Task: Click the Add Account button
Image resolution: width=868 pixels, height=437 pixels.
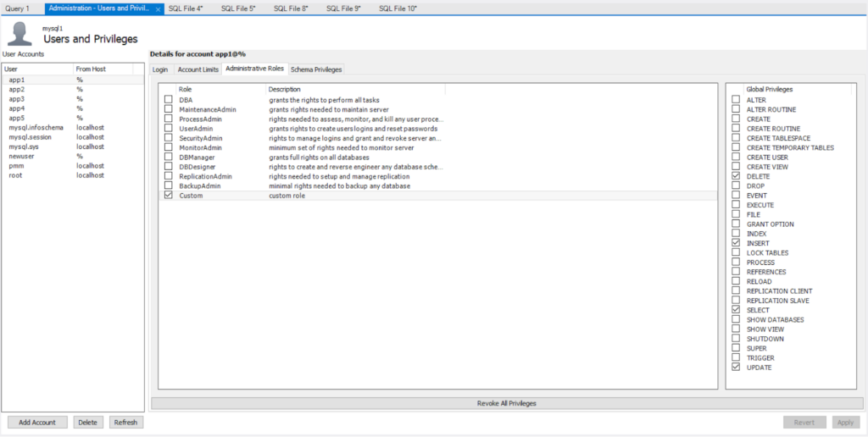Action: pos(37,422)
